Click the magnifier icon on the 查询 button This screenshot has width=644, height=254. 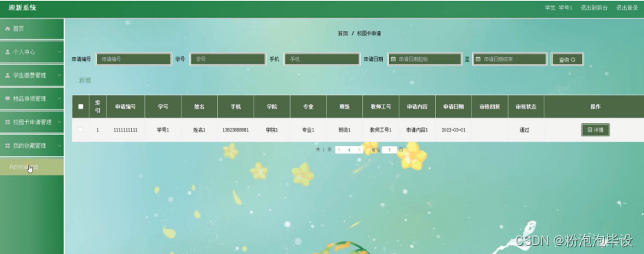pyautogui.click(x=573, y=60)
